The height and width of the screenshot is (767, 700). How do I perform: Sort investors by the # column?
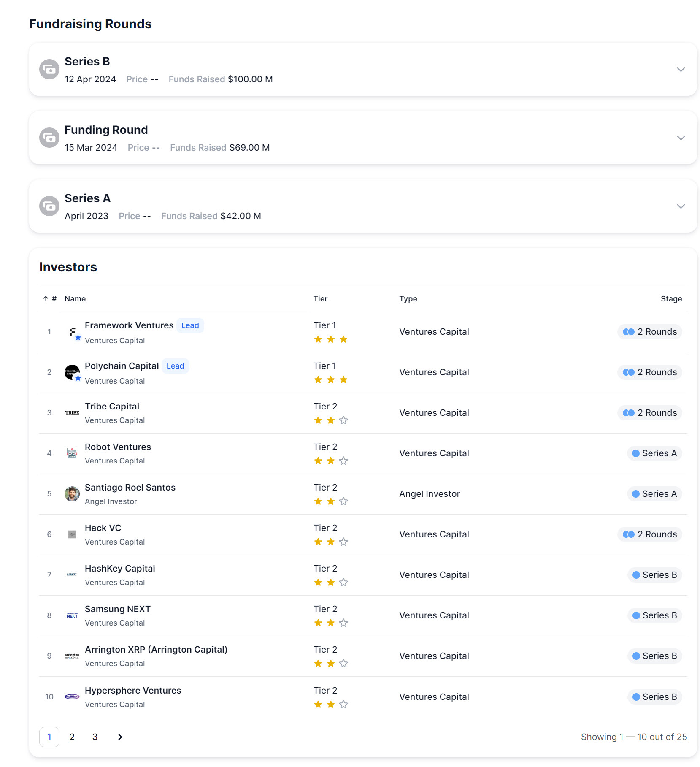[50, 299]
